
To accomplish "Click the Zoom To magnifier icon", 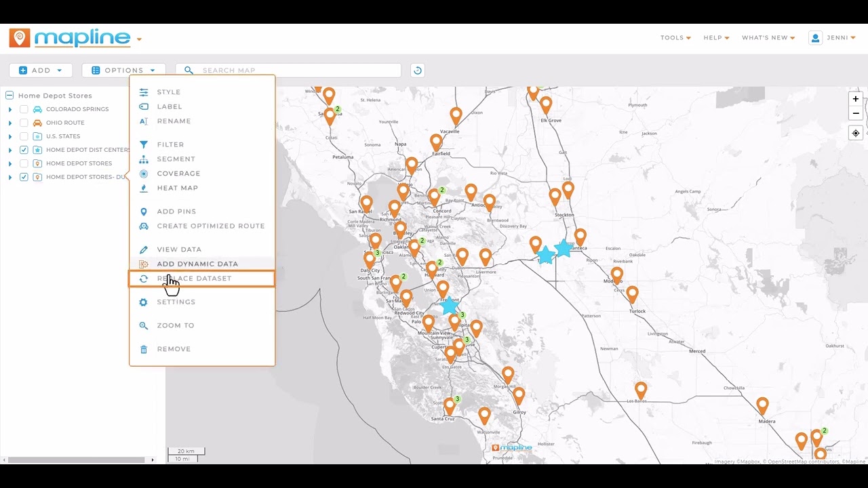I will 144,326.
